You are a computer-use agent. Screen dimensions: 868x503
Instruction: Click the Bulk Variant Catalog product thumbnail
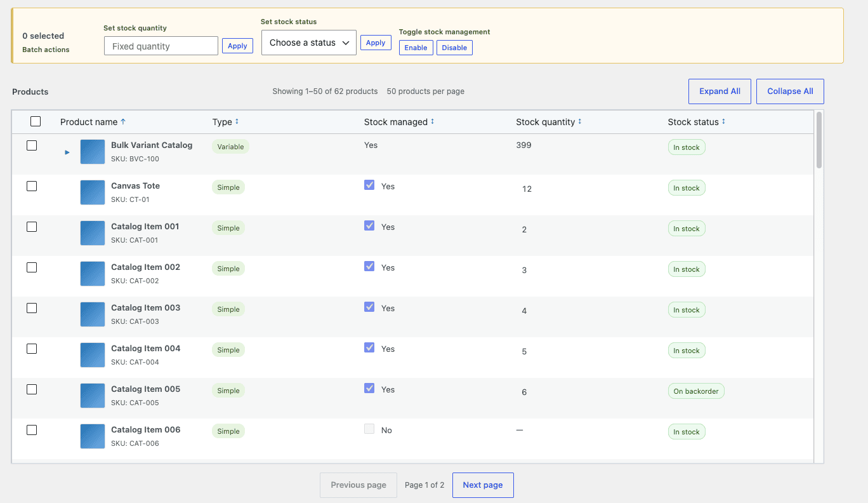pos(93,152)
